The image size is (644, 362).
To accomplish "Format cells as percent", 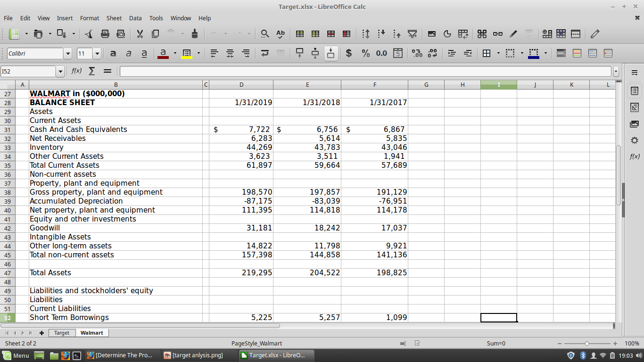I will [365, 53].
